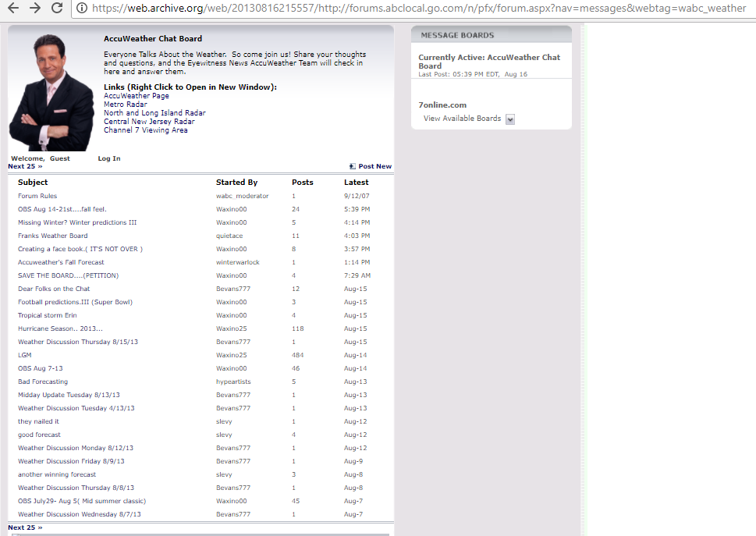756x536 pixels.
Task: Click the browser forward arrow
Action: pyautogui.click(x=34, y=8)
